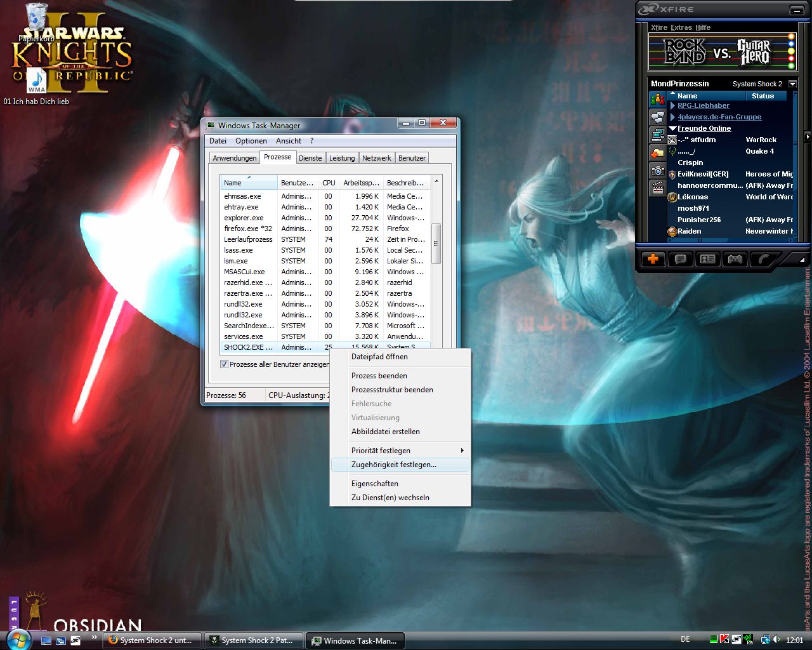The width and height of the screenshot is (812, 650).
Task: Click Windows Task-Man... taskbar button
Action: tap(355, 640)
